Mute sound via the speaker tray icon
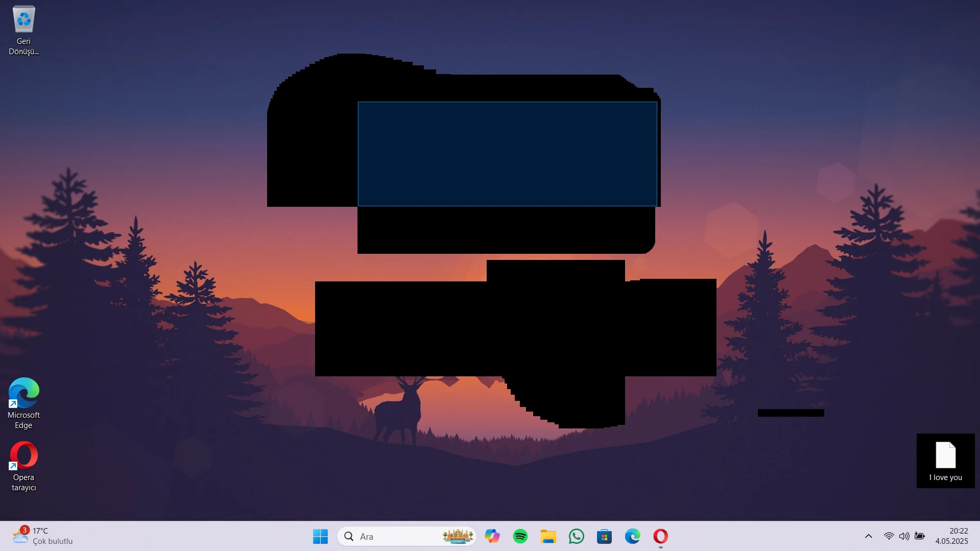This screenshot has height=551, width=980. click(x=904, y=536)
